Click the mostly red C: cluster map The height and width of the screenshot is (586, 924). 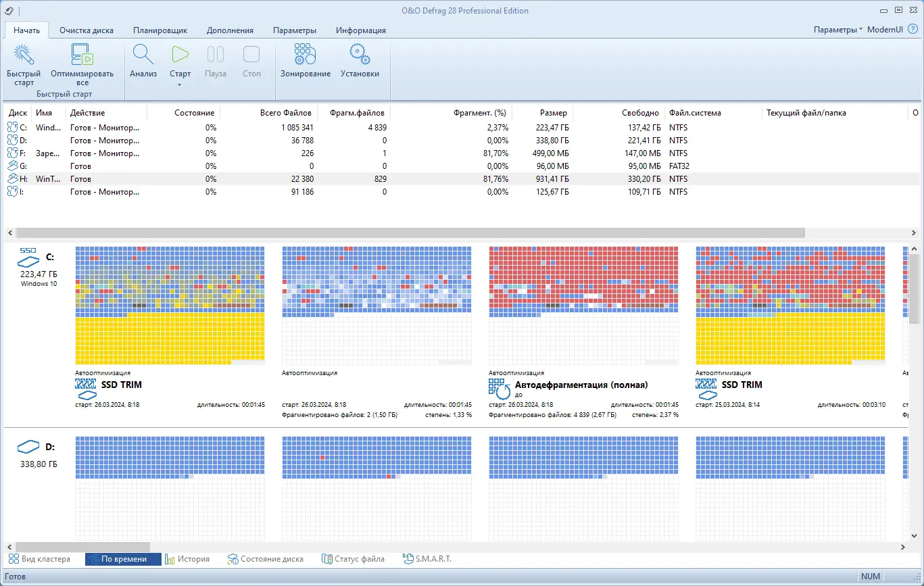coord(583,306)
